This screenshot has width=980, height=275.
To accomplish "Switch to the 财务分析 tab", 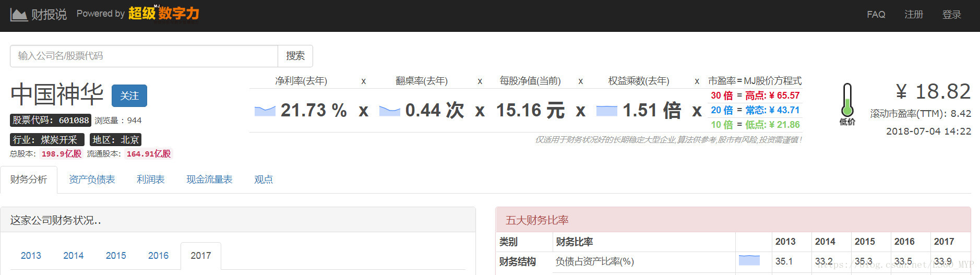I will [x=29, y=180].
